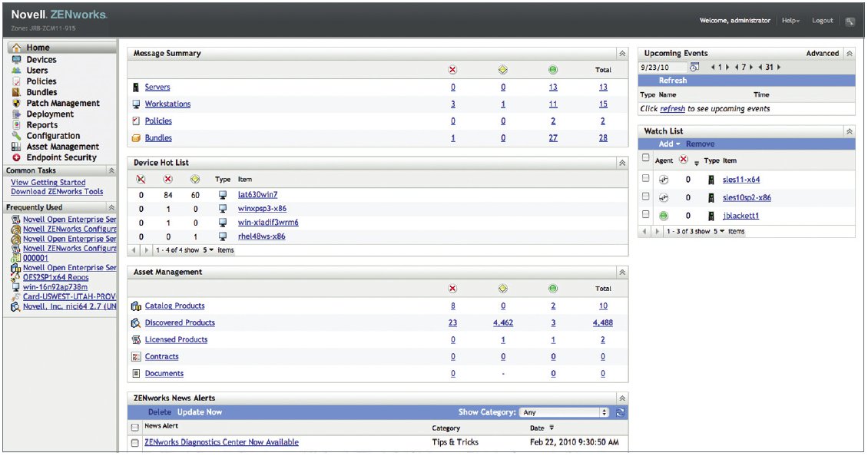Click the icon beside win-16n92ap738m

point(16,287)
